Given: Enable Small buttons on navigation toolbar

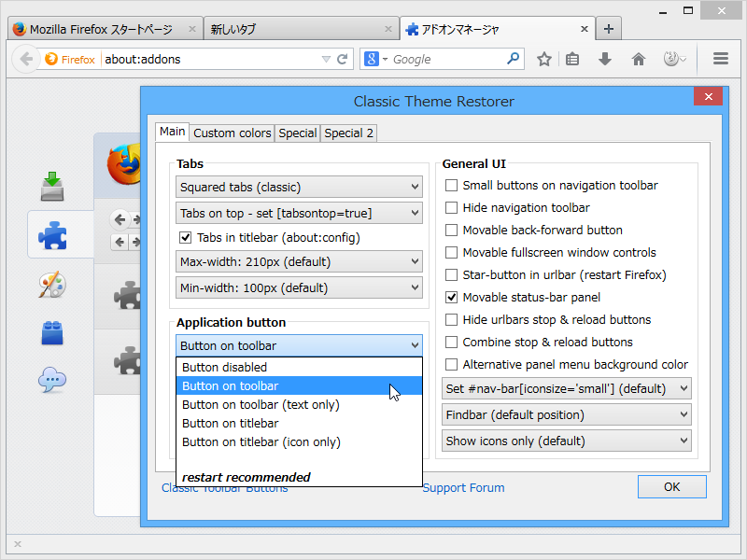Looking at the screenshot, I should (x=451, y=185).
